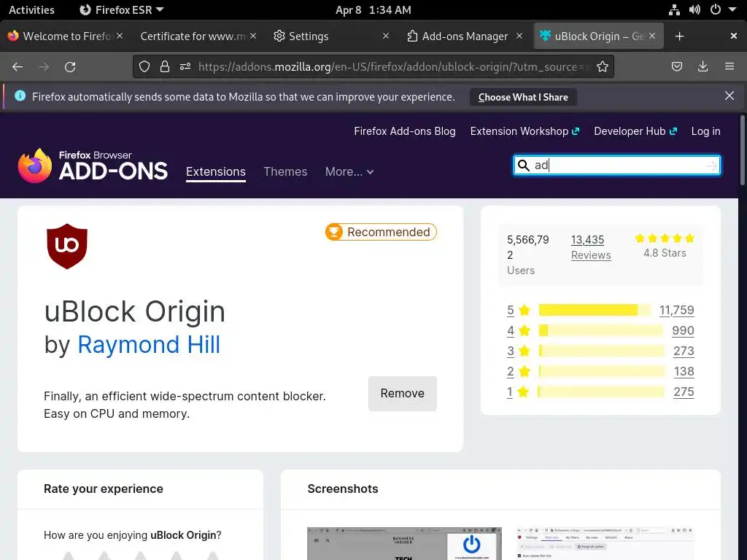The image size is (747, 560).
Task: Select the Extensions navigation item
Action: (x=216, y=172)
